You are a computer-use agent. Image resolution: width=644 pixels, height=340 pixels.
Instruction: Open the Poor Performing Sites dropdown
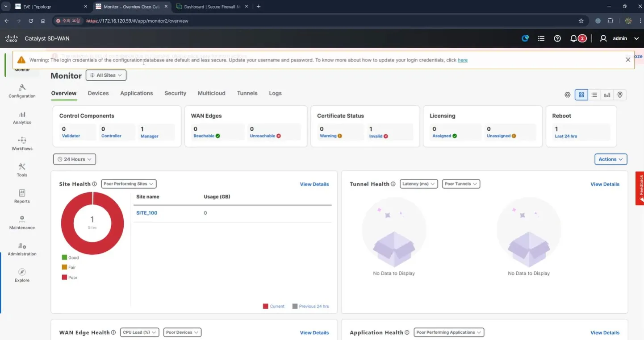129,184
